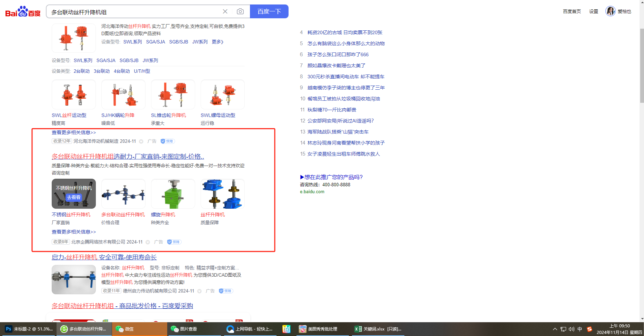Screen dimensions: 644x336
Task: Click the volume speaker icon in the tray
Action: point(572,329)
